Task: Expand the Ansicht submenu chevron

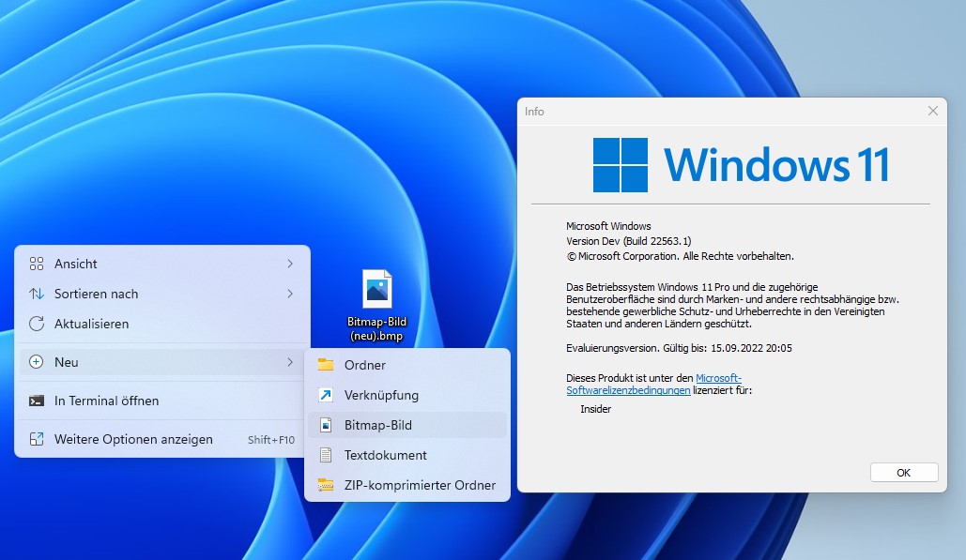Action: pyautogui.click(x=289, y=264)
